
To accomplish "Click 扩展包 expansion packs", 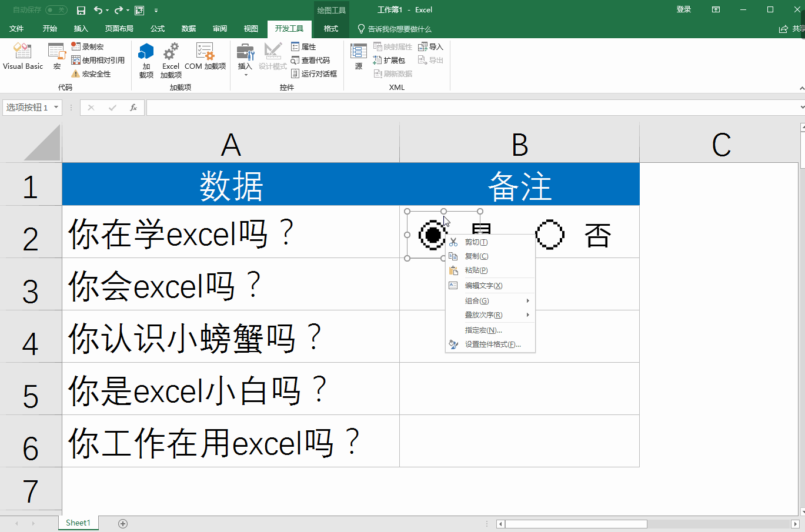I will [389, 60].
